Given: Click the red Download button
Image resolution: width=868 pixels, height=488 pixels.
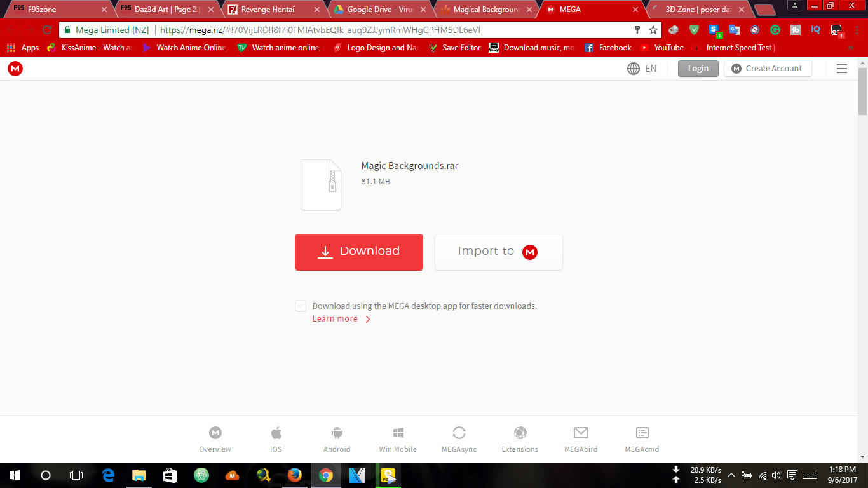Looking at the screenshot, I should 359,252.
